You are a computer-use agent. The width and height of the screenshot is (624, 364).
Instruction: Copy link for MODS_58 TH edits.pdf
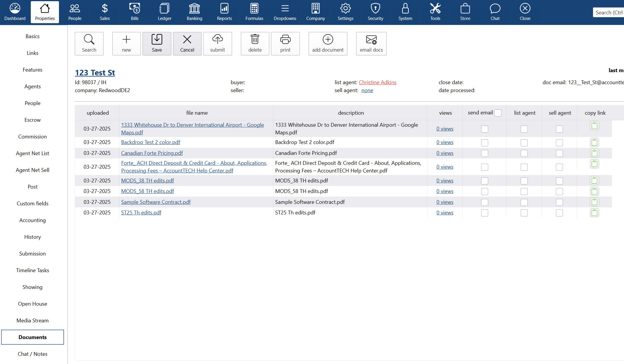coord(594,191)
